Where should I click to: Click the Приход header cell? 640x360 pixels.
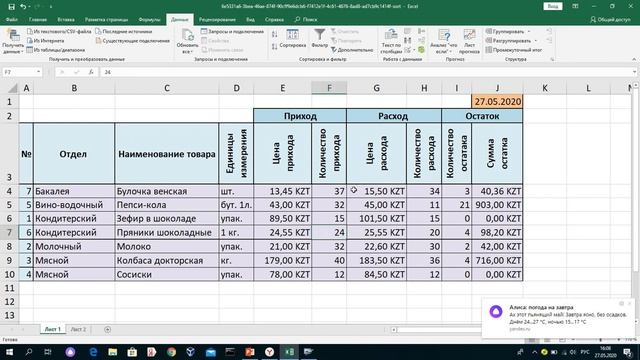point(300,116)
